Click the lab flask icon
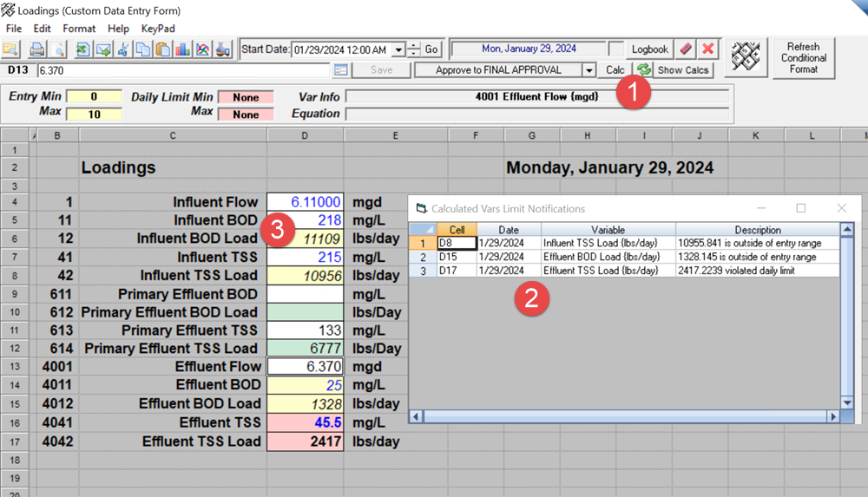The width and height of the screenshot is (868, 497). (x=224, y=49)
